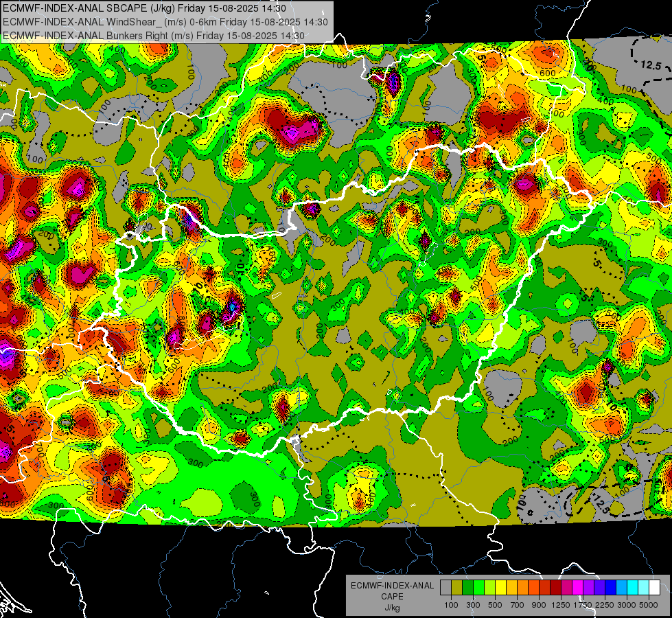The width and height of the screenshot is (672, 618).
Task: Click the pale cyan legend swatch
Action: pyautogui.click(x=644, y=587)
